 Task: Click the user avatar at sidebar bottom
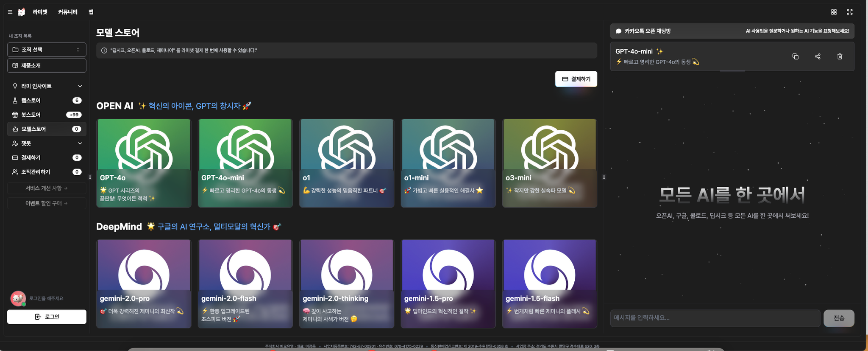18,298
